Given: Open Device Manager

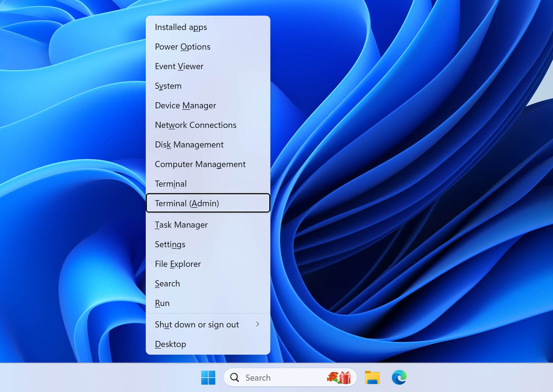Looking at the screenshot, I should tap(208, 106).
